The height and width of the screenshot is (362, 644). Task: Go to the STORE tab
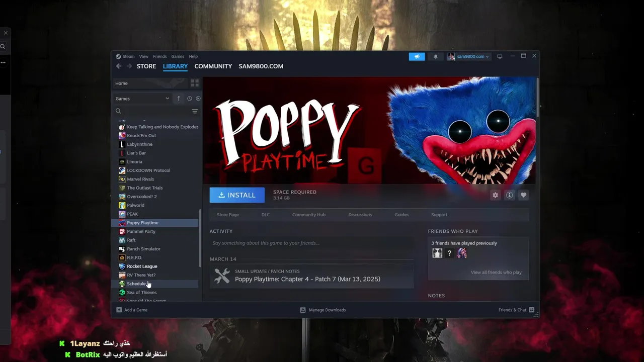coord(146,66)
